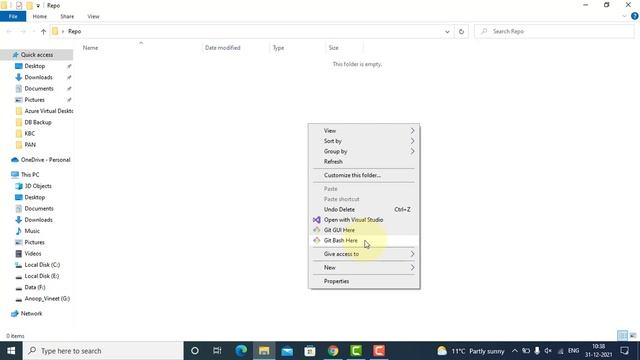
Task: Open the KBC folder
Action: click(29, 133)
